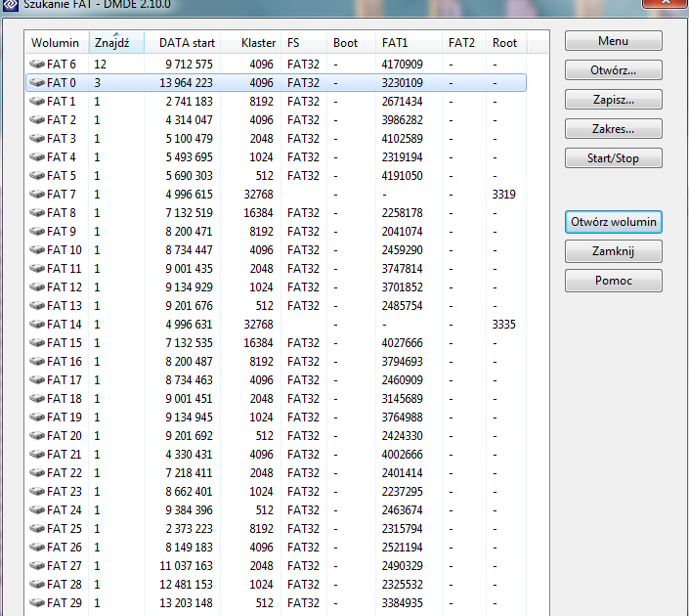Viewport: 689px width, 616px height.
Task: Select the FAT 23 row label
Action: [x=65, y=492]
